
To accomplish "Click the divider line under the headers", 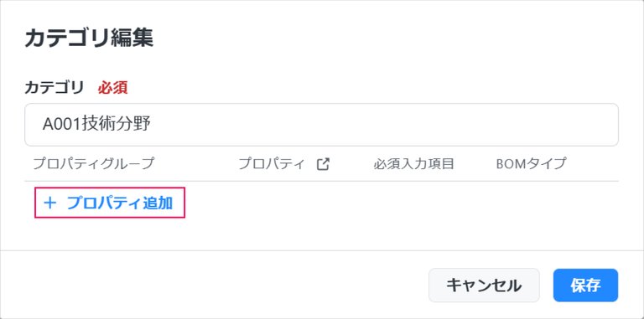I will [x=322, y=181].
